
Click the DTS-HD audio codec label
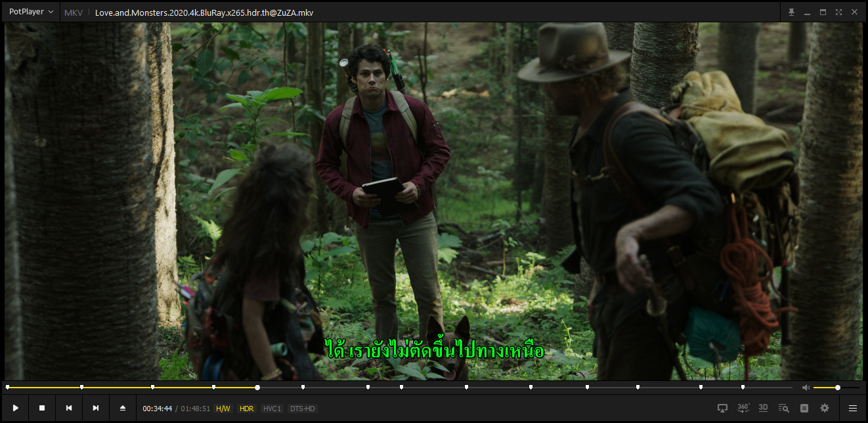tap(303, 409)
